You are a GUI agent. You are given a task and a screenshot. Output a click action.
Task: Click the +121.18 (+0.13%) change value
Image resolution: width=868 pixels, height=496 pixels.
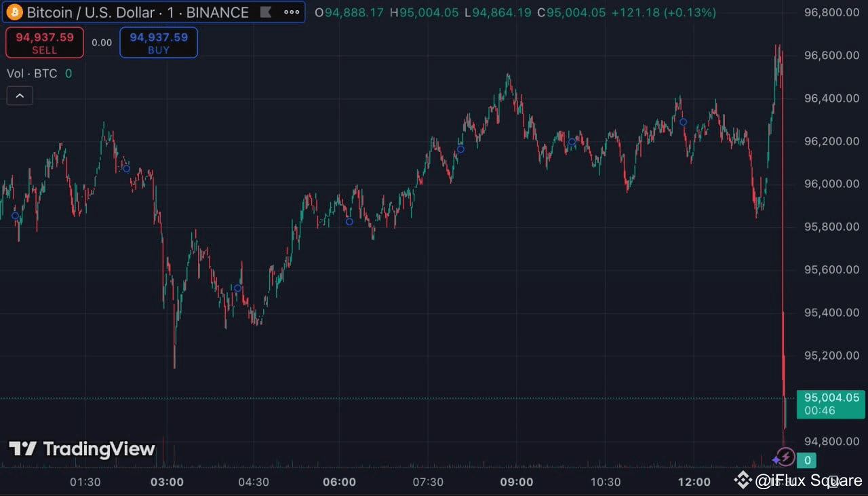(663, 12)
